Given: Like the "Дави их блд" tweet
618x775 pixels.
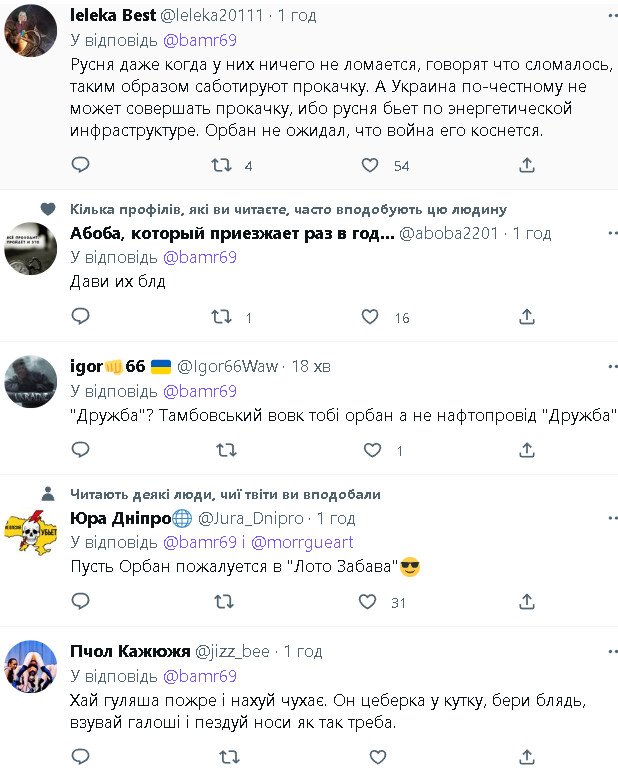Looking at the screenshot, I should (369, 317).
